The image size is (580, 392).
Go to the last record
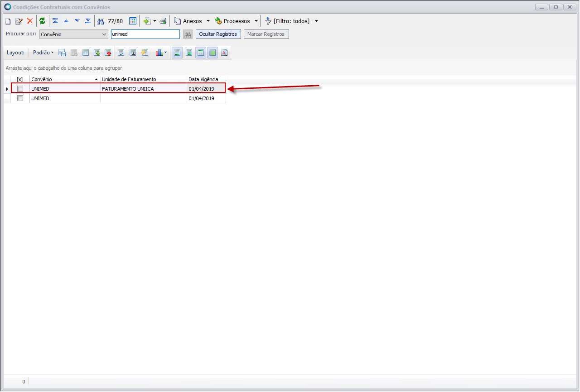coord(88,21)
